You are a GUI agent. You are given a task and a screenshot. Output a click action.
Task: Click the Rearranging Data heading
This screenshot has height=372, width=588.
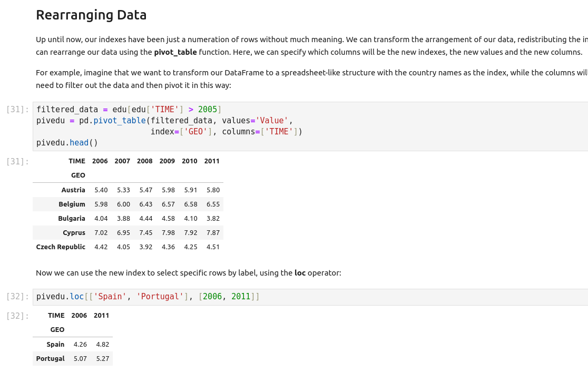(91, 15)
